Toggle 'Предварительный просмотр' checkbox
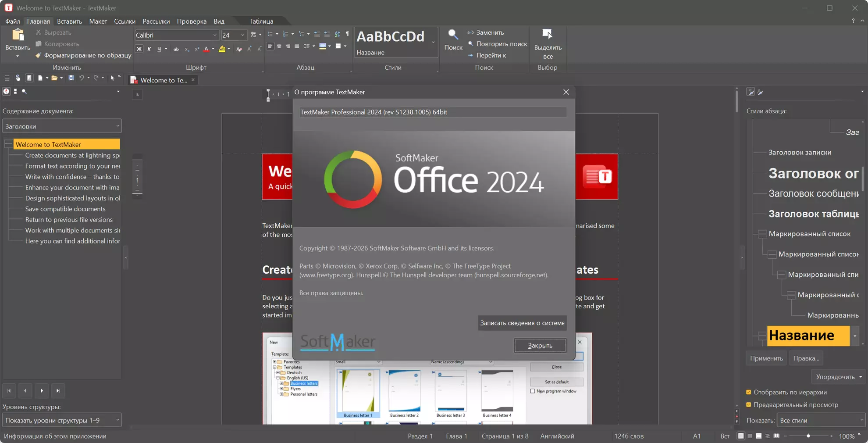 pos(749,405)
